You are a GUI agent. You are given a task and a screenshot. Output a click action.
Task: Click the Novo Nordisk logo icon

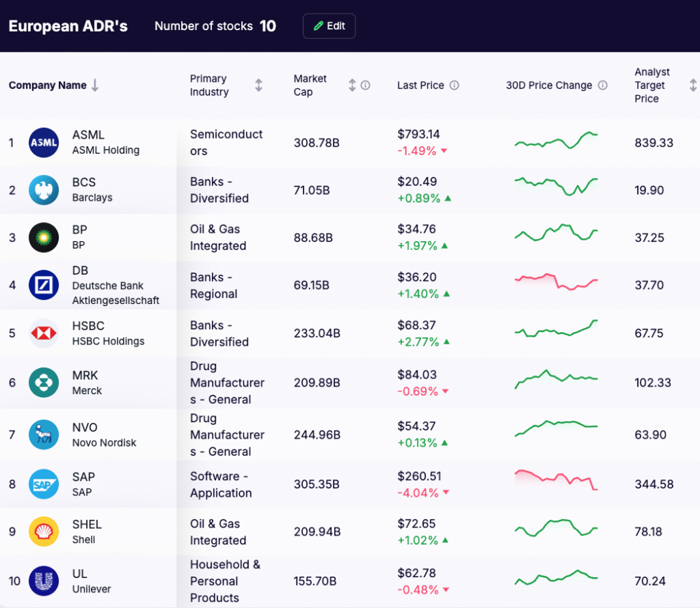[44, 434]
